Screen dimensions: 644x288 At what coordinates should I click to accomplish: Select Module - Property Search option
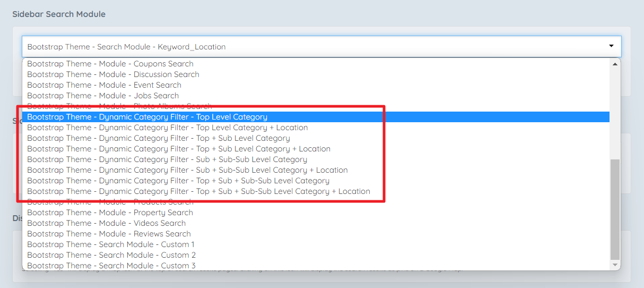316,213
